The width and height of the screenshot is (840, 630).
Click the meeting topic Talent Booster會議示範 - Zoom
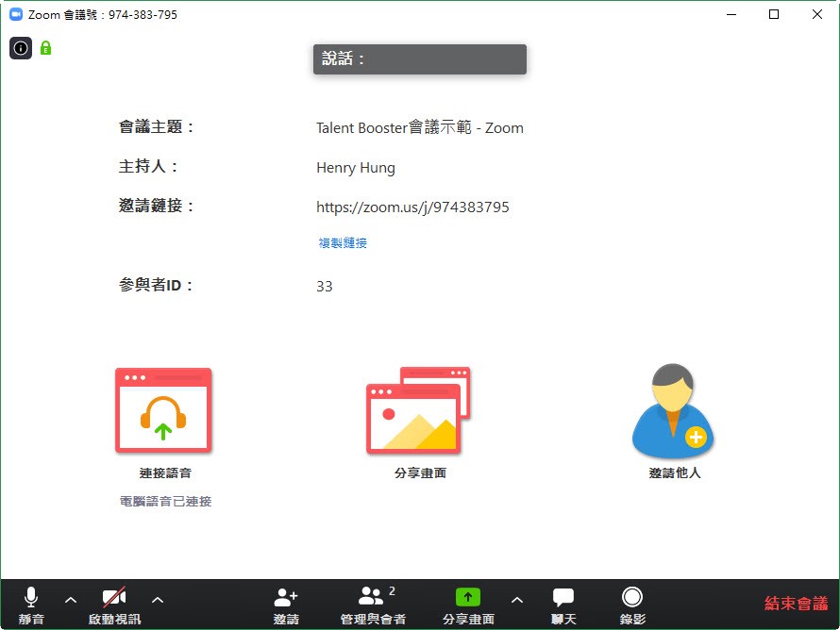point(420,128)
